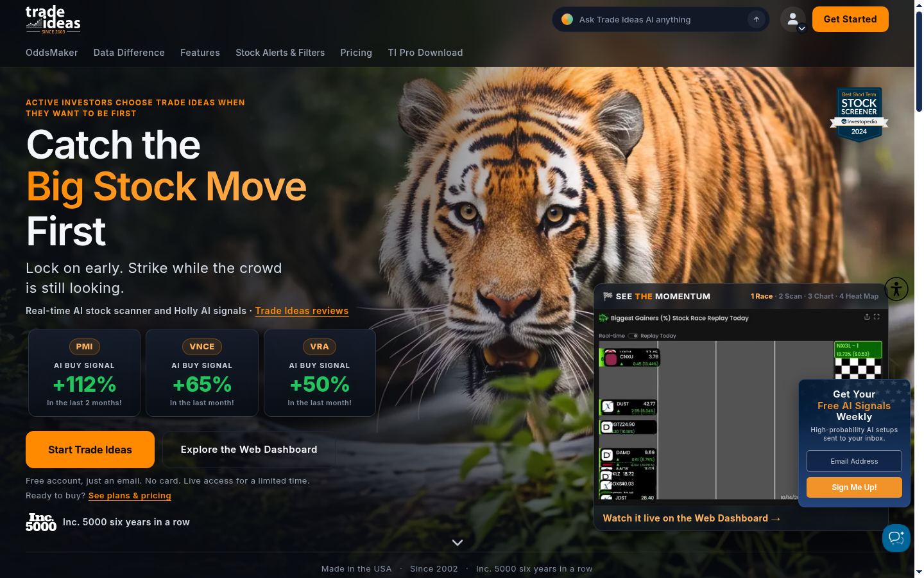Switch to the 1 Race tab
The width and height of the screenshot is (924, 578).
[762, 296]
